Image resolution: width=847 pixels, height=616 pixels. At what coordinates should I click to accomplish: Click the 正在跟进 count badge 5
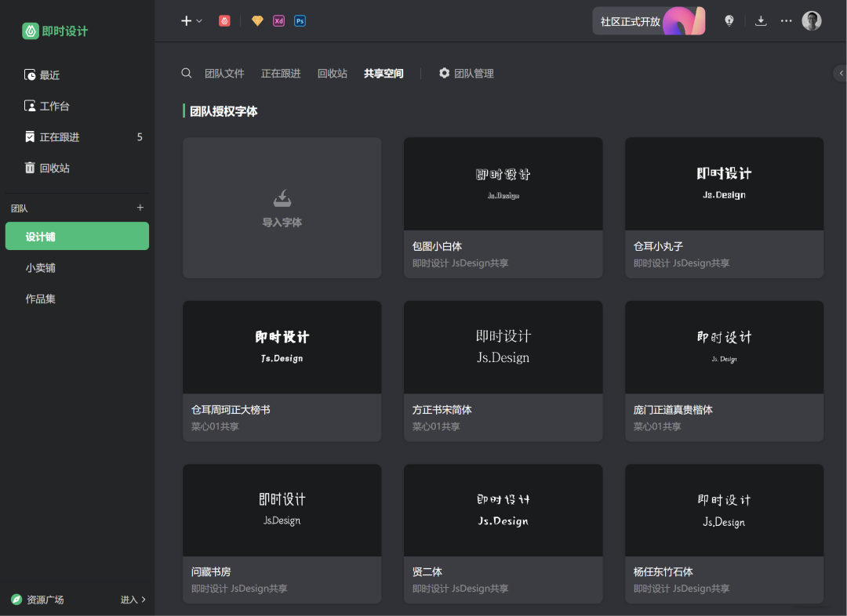(140, 137)
